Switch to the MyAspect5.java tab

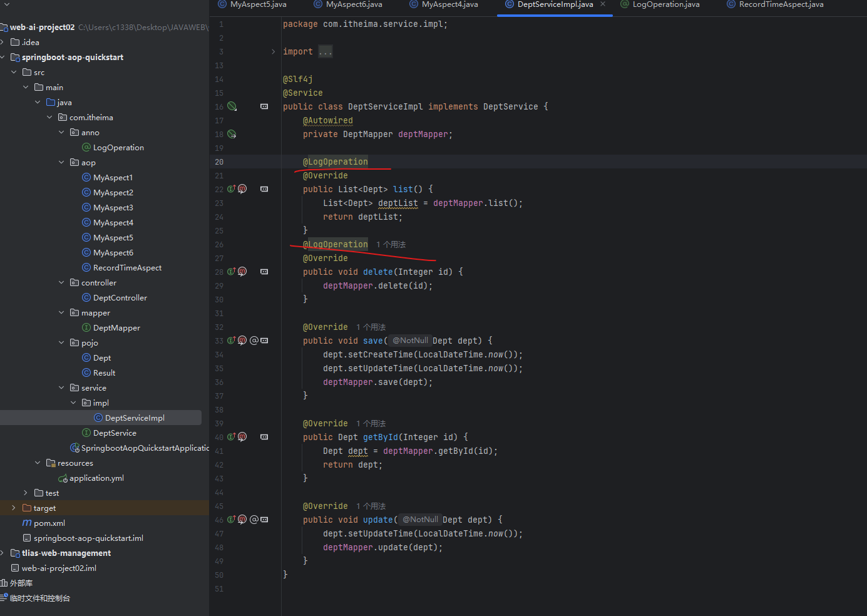pyautogui.click(x=252, y=4)
